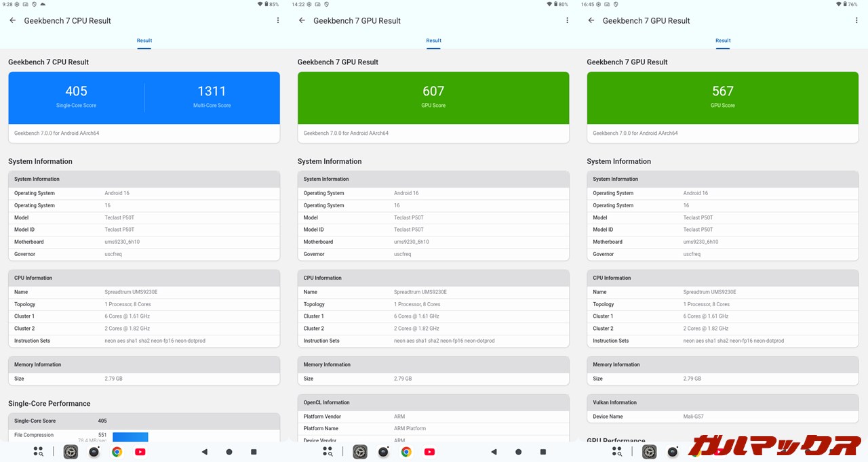The width and height of the screenshot is (868, 462).
Task: Tap Geekbench 7.0.0 version line under CPU scores
Action: pyautogui.click(x=56, y=133)
